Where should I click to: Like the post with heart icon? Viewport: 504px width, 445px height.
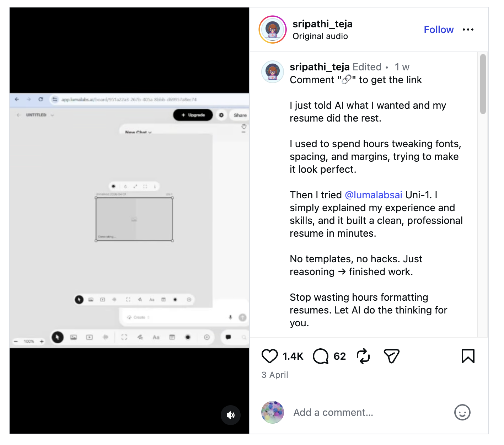pyautogui.click(x=269, y=356)
